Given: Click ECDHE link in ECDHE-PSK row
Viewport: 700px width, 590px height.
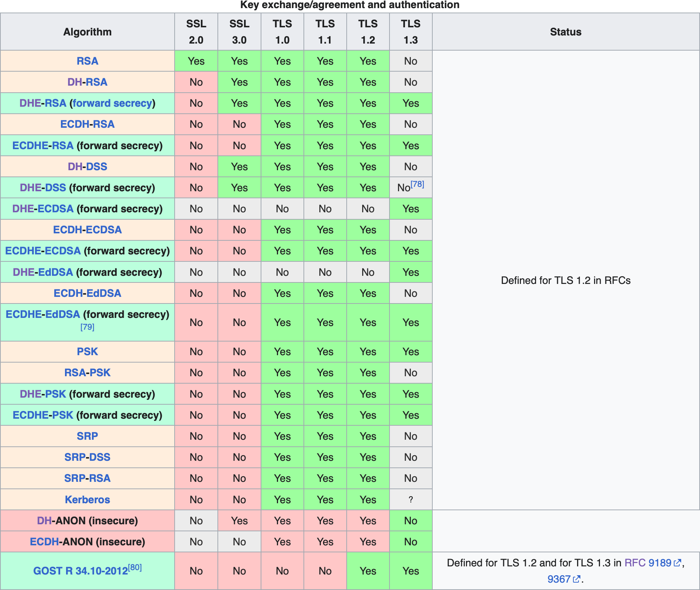Looking at the screenshot, I should 31,415.
